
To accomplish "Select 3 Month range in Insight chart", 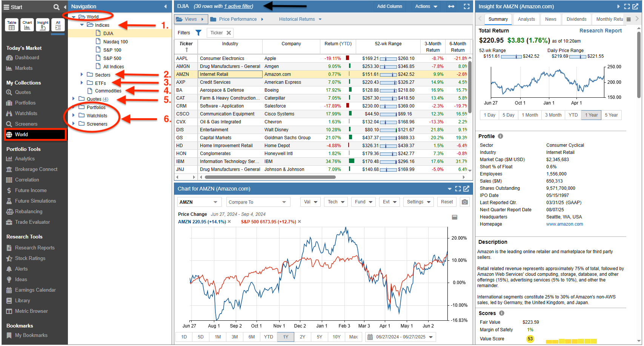I will pyautogui.click(x=553, y=115).
